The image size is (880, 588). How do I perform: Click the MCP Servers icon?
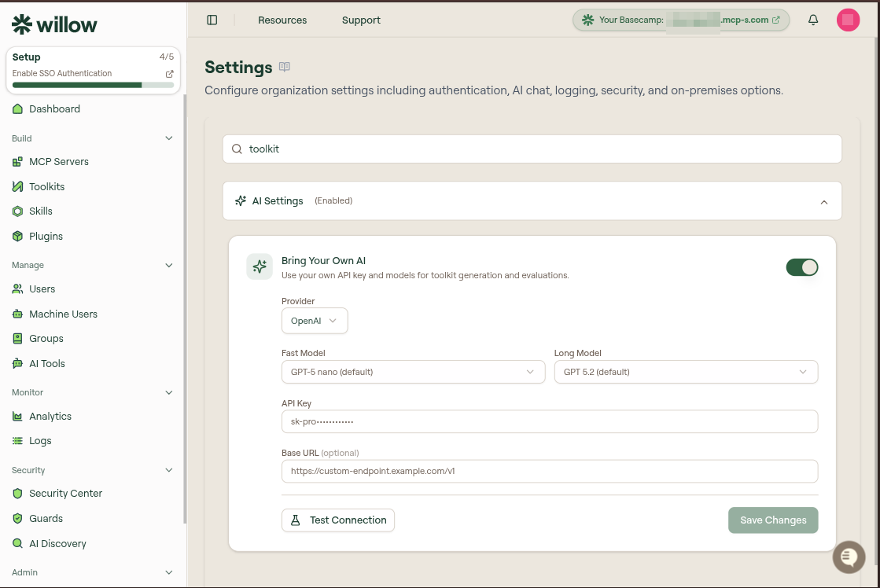tap(17, 162)
